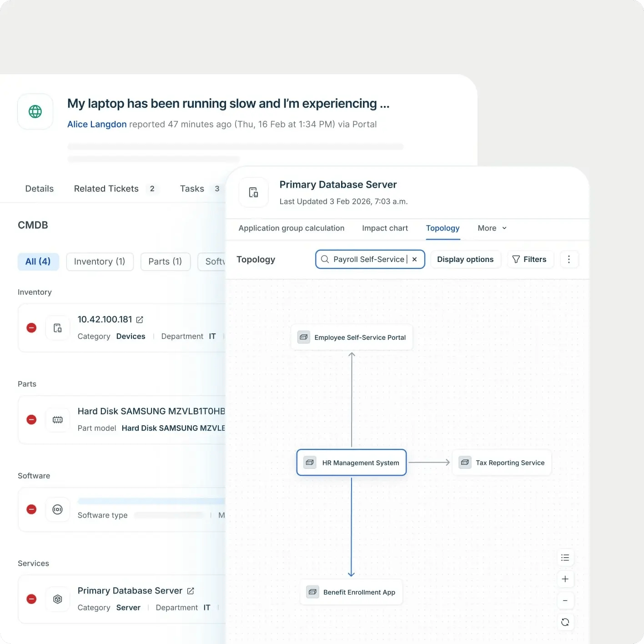Click the 'Last Updated 3 Feb 2026, 7:03 a.m.' text
Viewport: 644px width, 644px height.
[343, 201]
